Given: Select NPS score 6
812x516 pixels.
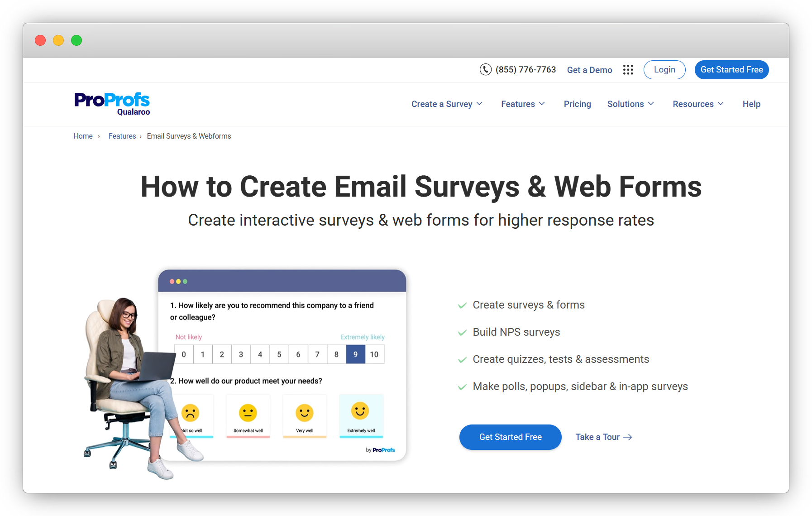Looking at the screenshot, I should click(x=298, y=354).
